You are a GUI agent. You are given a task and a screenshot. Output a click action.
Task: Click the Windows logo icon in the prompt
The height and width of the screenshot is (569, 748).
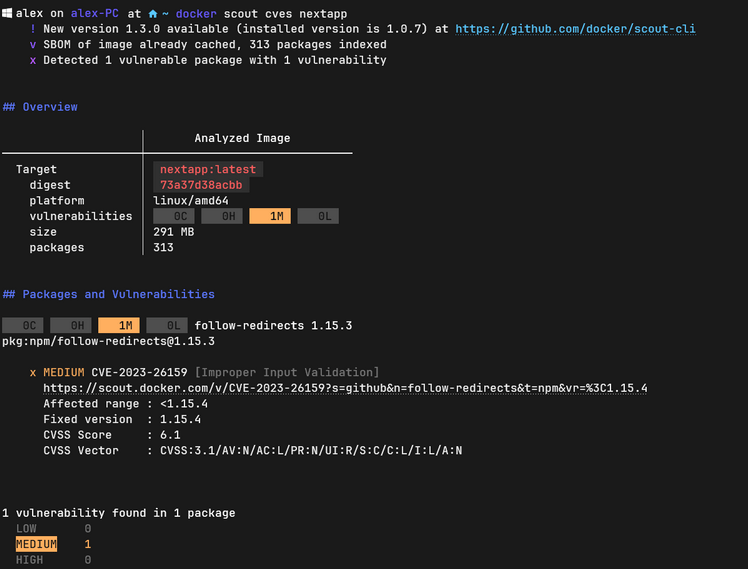coord(7,13)
